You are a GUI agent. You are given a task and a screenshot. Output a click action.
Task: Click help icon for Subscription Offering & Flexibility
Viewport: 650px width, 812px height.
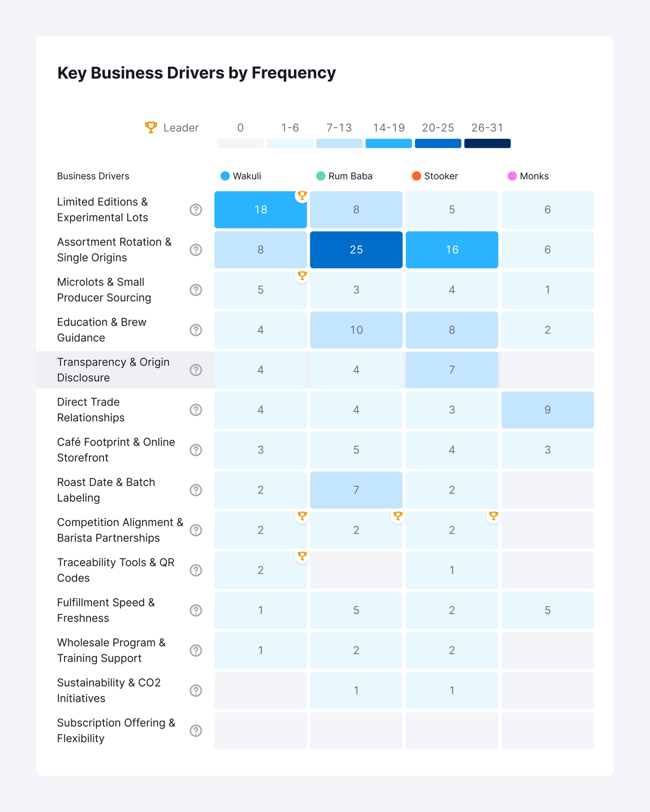tap(196, 731)
